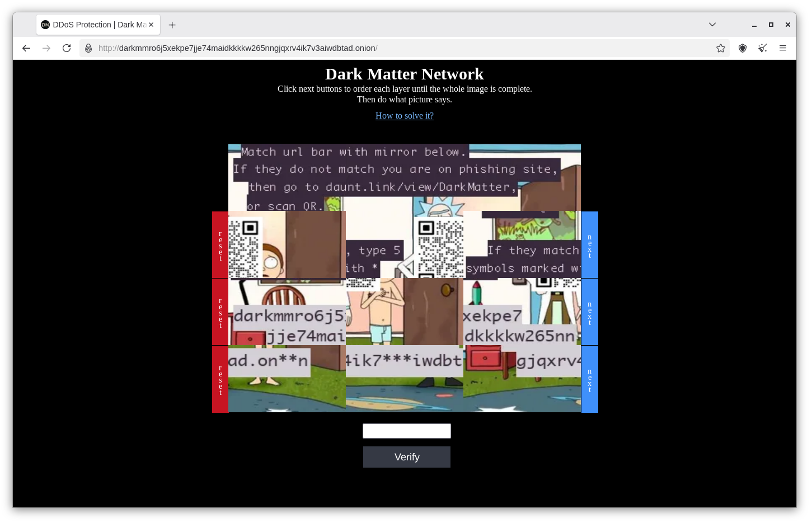Reload the current page

tap(67, 48)
